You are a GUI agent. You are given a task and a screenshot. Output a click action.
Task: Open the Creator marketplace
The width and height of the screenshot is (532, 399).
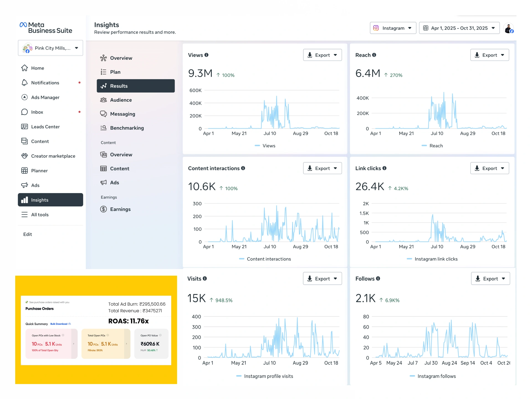tap(53, 156)
